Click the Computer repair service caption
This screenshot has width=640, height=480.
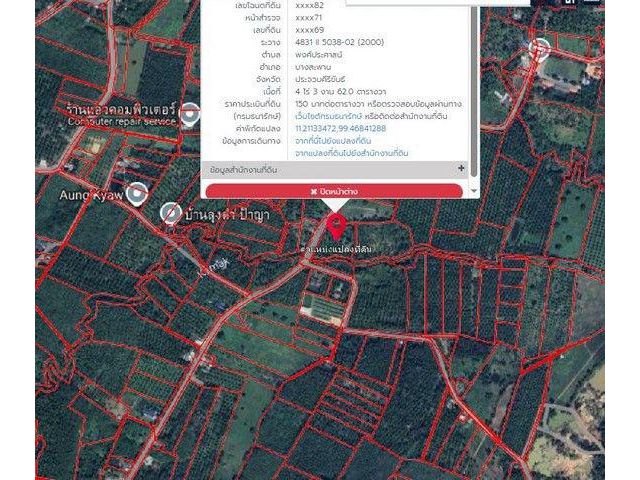[122, 121]
